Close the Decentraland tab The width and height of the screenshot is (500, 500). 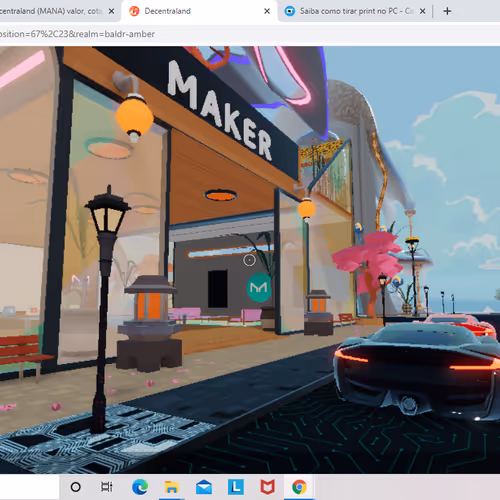[x=267, y=11]
